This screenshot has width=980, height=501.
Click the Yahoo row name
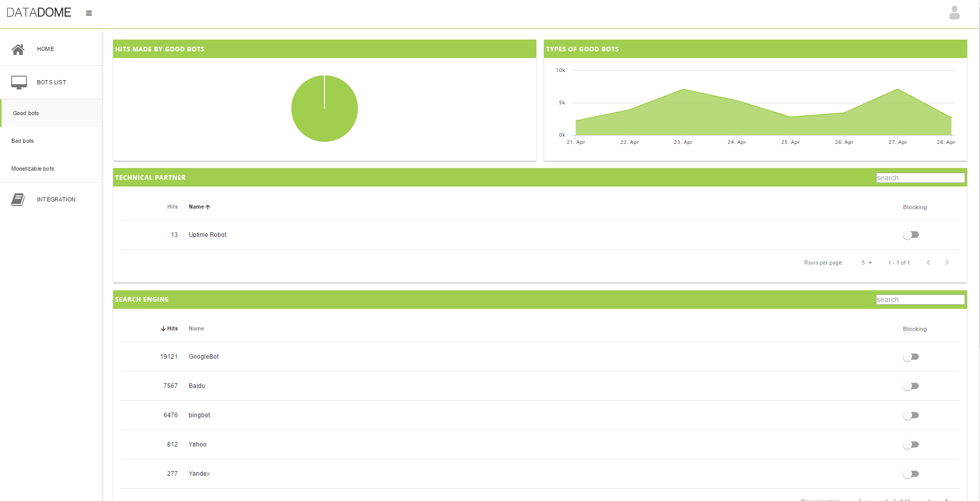tap(197, 444)
